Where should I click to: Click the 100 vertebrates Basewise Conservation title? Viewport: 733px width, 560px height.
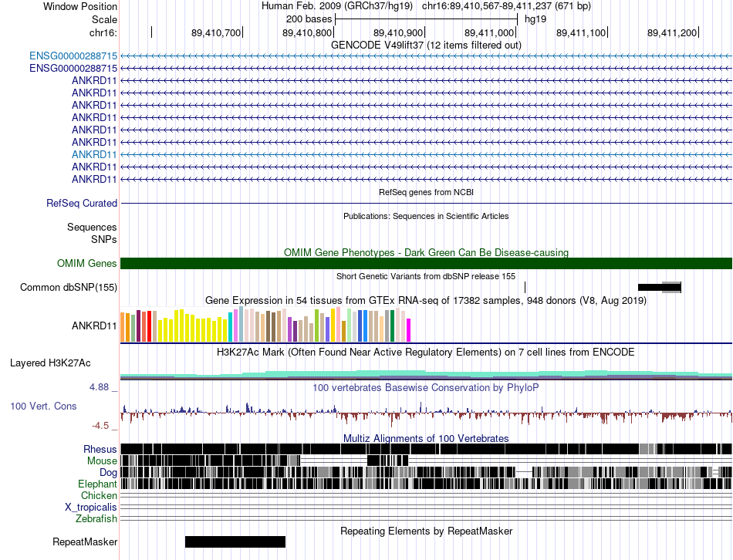pos(426,387)
